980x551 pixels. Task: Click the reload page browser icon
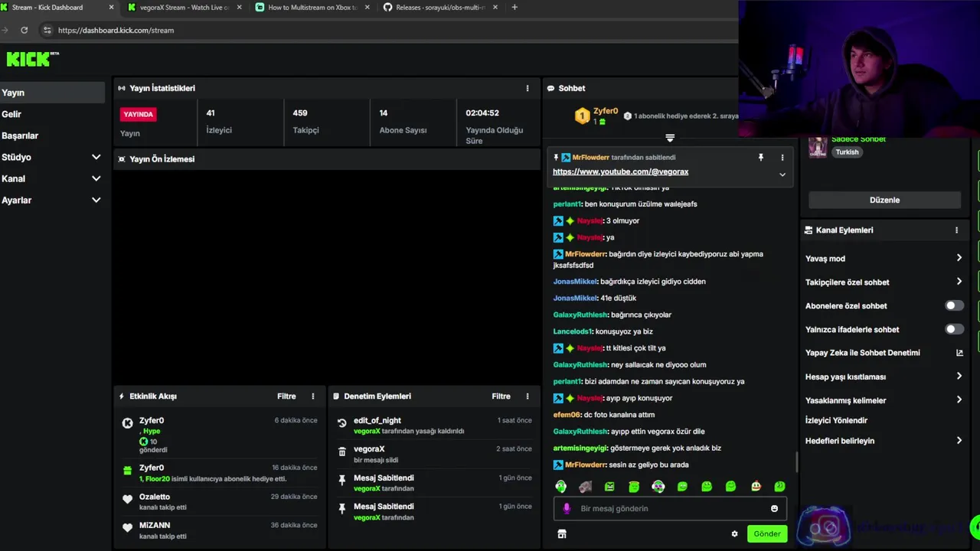tap(24, 30)
